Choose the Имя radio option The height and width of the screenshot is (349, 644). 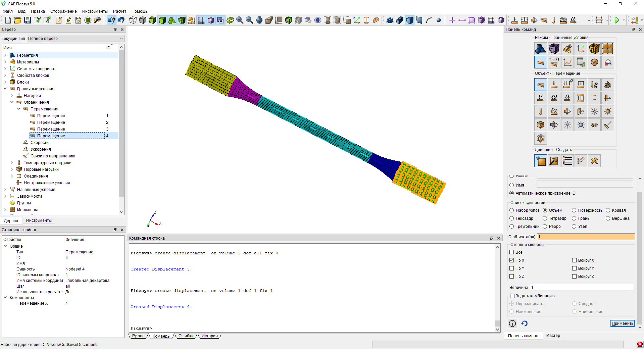[x=512, y=185]
